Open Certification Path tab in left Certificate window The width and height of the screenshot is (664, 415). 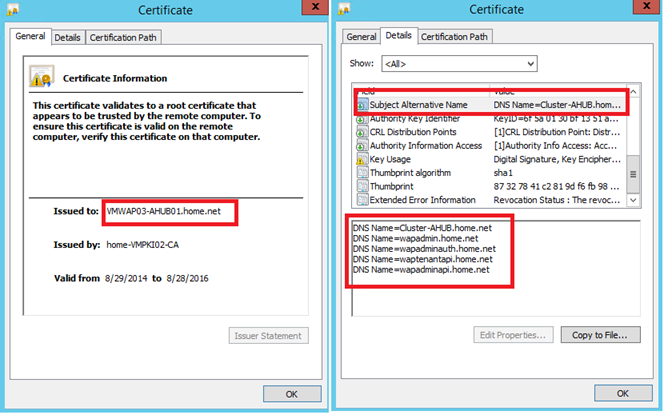click(x=123, y=37)
